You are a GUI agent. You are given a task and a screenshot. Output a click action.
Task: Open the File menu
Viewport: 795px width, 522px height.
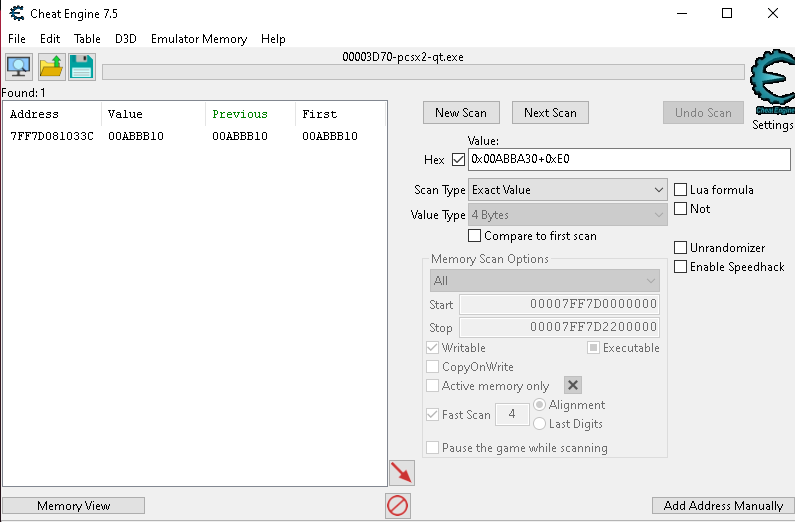pos(17,39)
